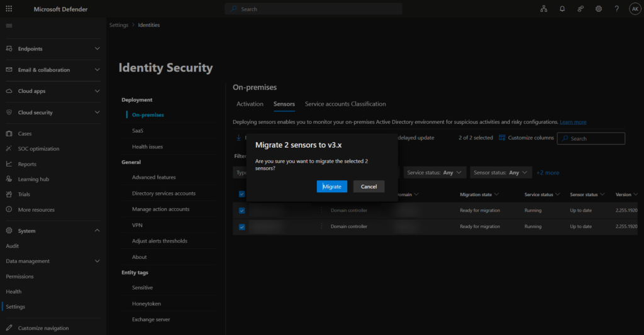Go to Settings breadcrumb
This screenshot has width=644, height=335.
(119, 25)
